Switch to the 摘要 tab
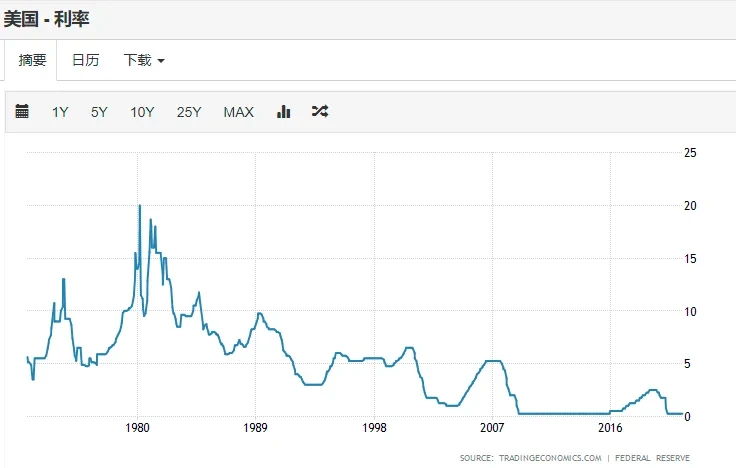Screen dimensions: 736x468 [33, 60]
